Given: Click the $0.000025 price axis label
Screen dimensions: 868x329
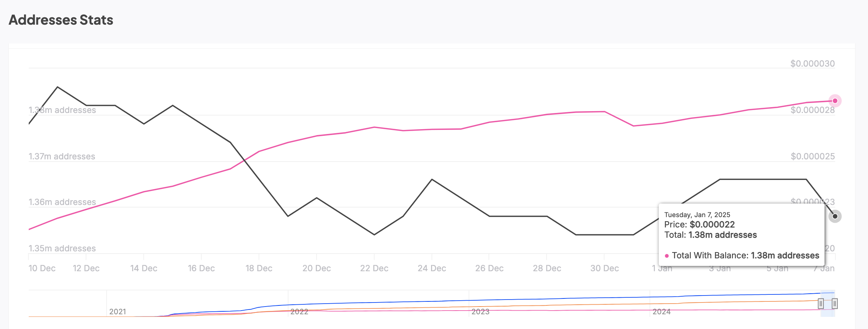Looking at the screenshot, I should [x=812, y=156].
